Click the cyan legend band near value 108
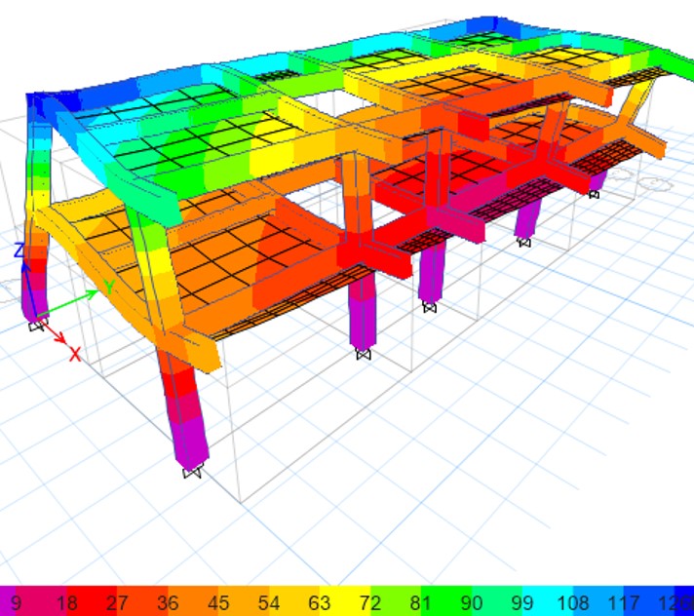Screen dimensions: 694x616 click(x=575, y=602)
